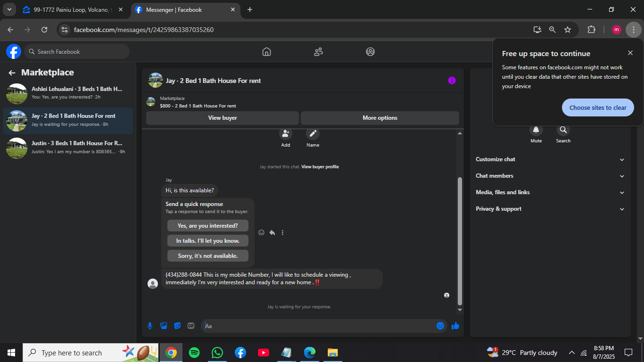Viewport: 644px width, 362px height.
Task: Click the reply arrow beside quick responses
Action: click(x=272, y=232)
